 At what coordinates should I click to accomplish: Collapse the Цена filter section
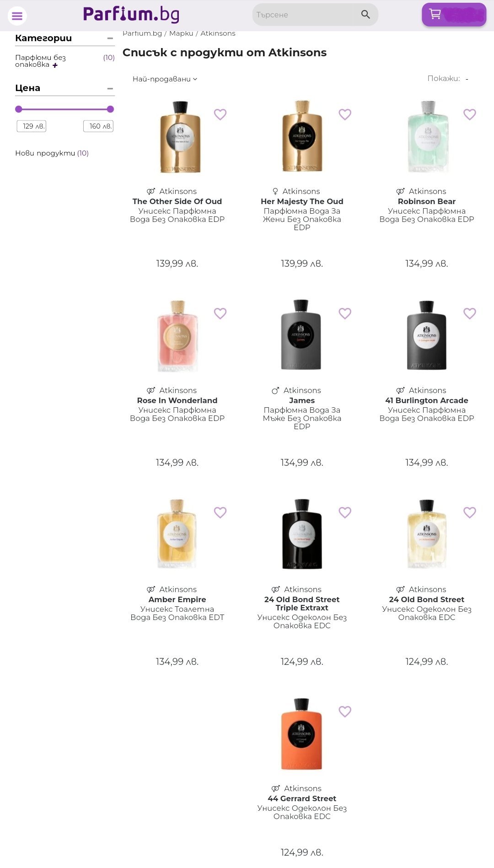click(110, 88)
